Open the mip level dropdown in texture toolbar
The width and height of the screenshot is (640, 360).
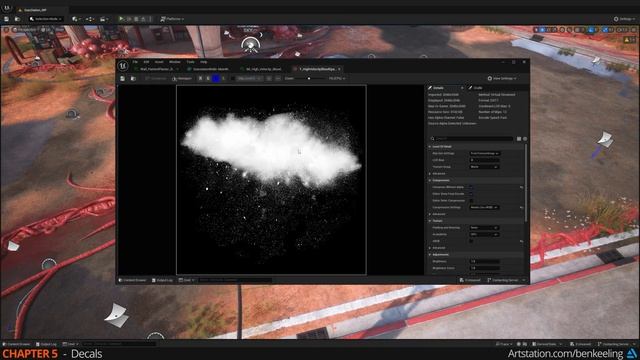tap(250, 78)
